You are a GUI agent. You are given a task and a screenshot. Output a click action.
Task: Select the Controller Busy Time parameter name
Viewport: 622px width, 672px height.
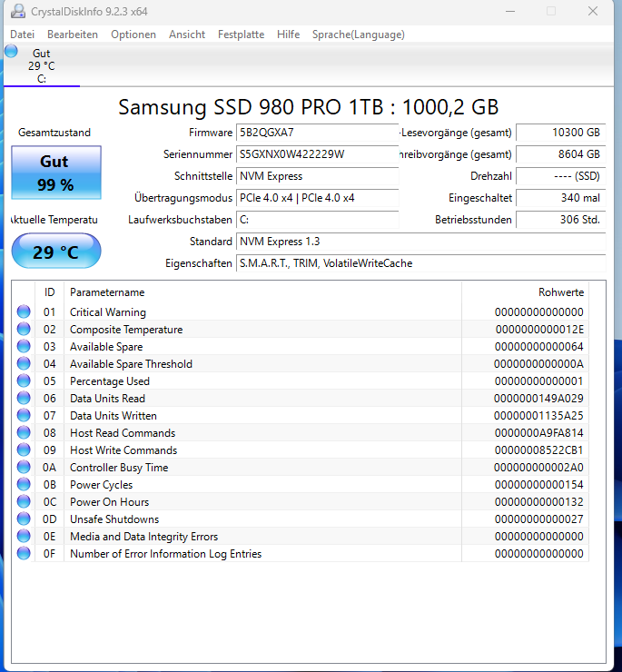119,467
